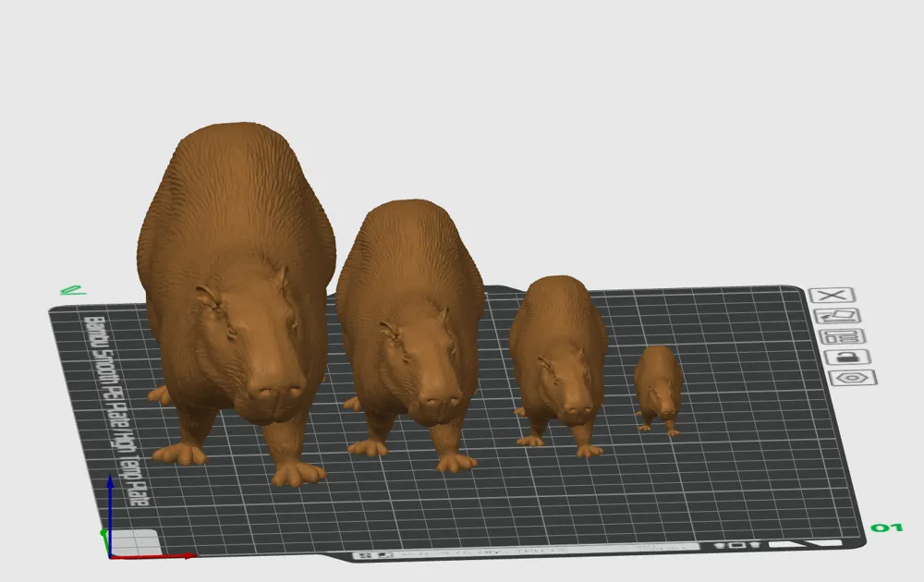Click the arrange objects icon on the plate
The height and width of the screenshot is (582, 924).
[x=843, y=337]
